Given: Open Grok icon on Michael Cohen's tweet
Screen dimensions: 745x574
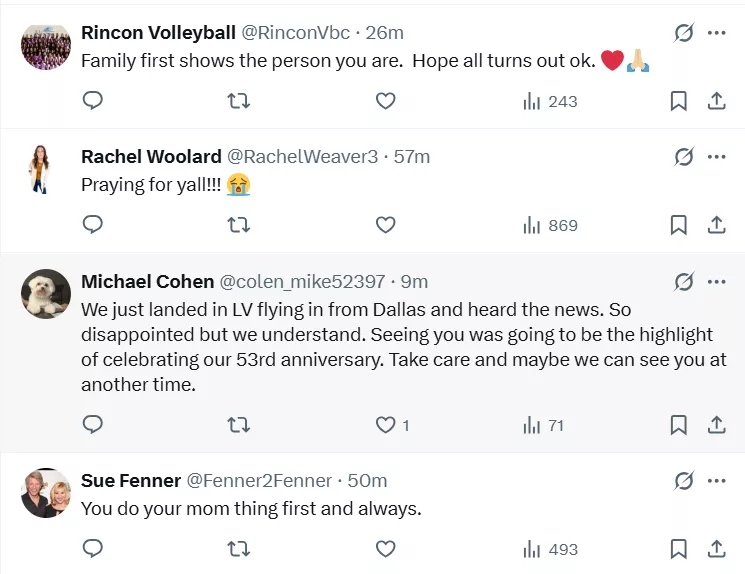Looking at the screenshot, I should pos(684,282).
